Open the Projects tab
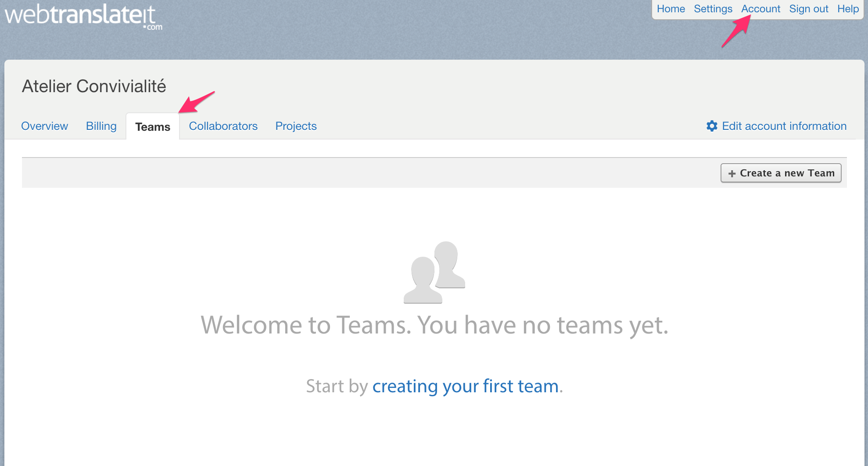The image size is (868, 466). (296, 126)
